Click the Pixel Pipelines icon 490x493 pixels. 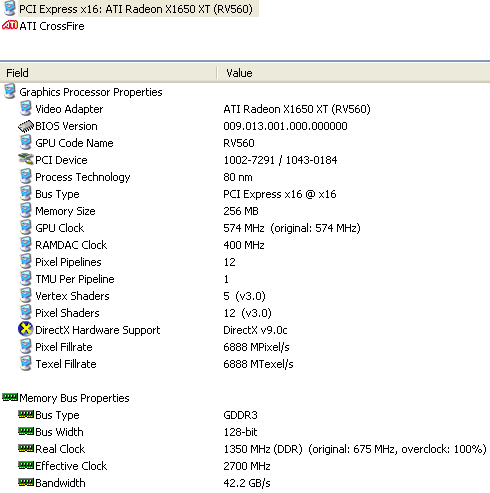26,261
